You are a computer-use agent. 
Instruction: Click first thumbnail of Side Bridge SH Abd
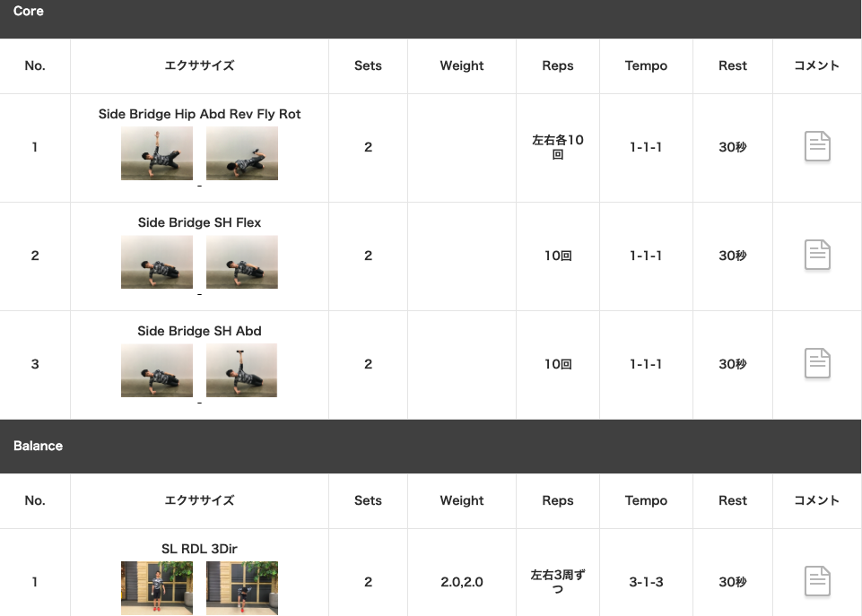pos(157,370)
